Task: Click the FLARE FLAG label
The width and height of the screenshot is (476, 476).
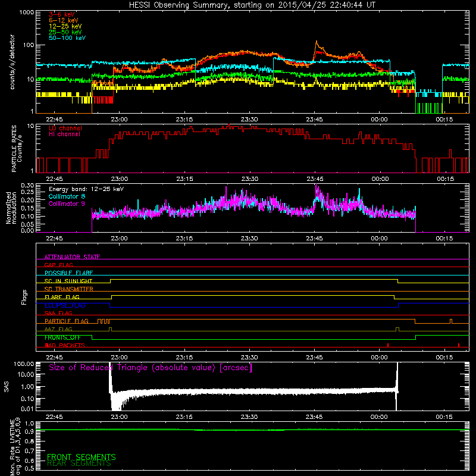Action: [x=62, y=297]
